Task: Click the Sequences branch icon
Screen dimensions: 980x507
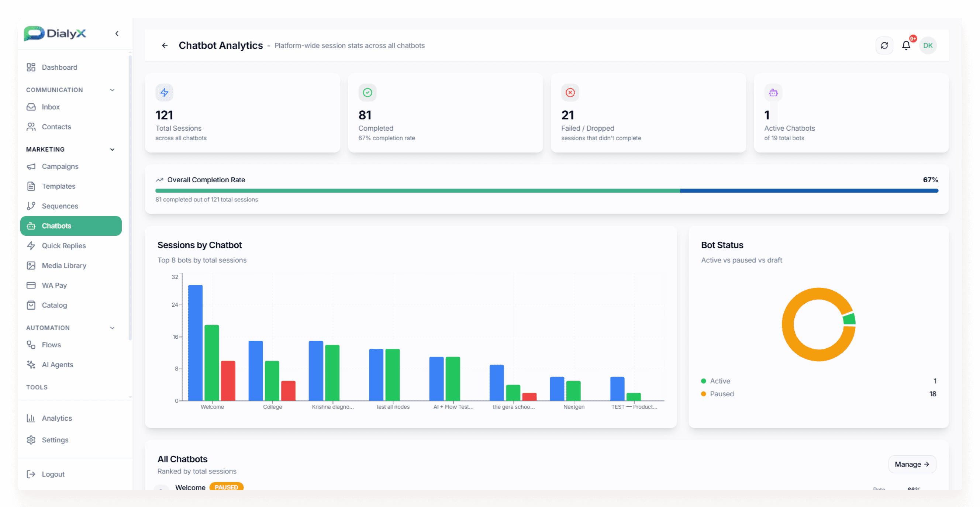Action: click(x=31, y=206)
